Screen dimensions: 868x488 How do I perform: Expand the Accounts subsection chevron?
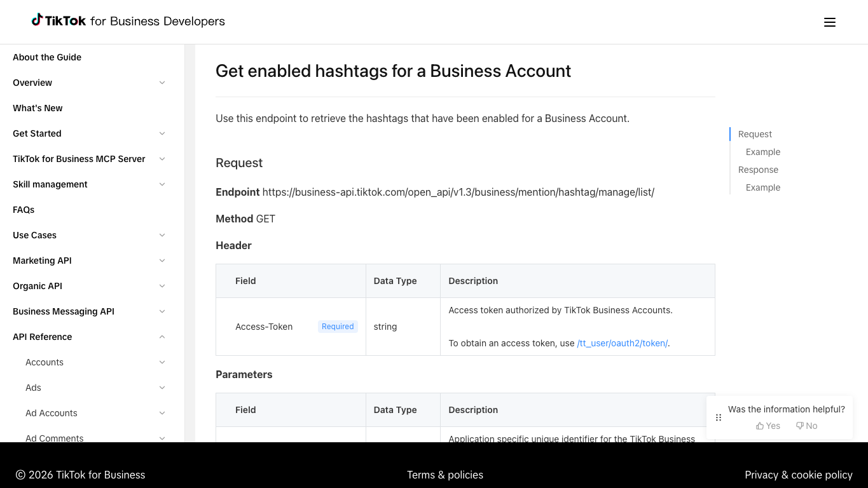pos(162,362)
